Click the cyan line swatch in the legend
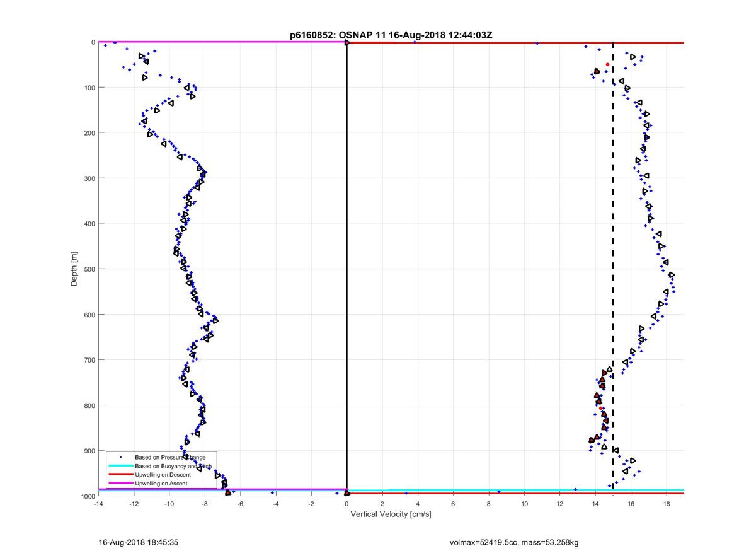This screenshot has height=558, width=756. coord(120,465)
